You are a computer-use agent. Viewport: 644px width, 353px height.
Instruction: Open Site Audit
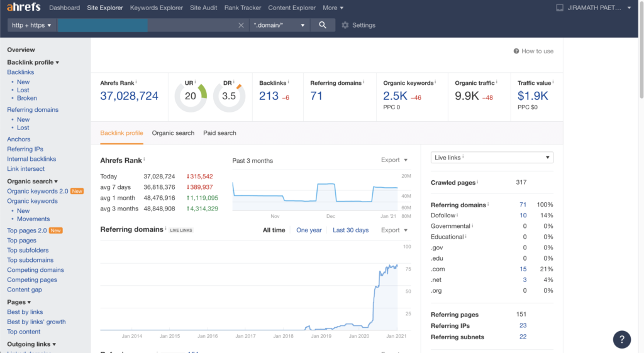coord(203,8)
